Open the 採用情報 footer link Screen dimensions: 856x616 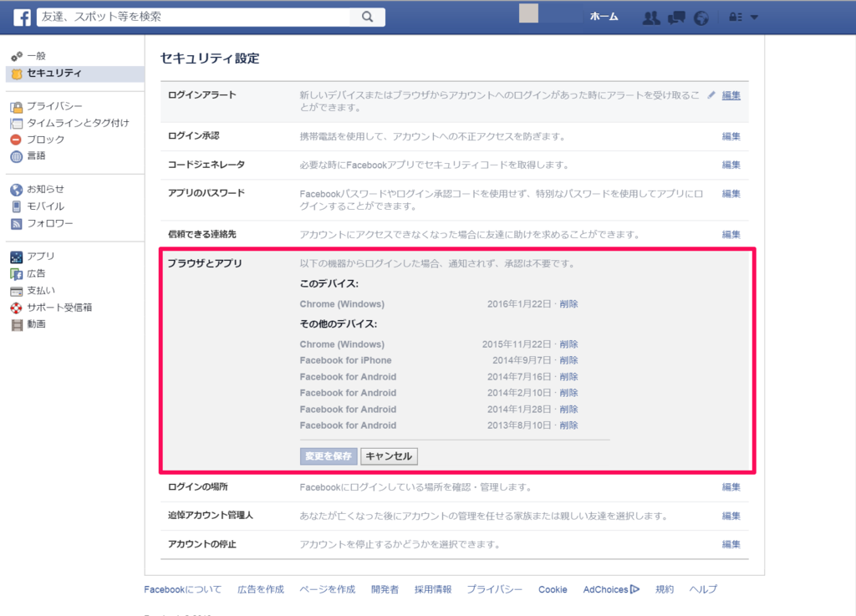(433, 589)
